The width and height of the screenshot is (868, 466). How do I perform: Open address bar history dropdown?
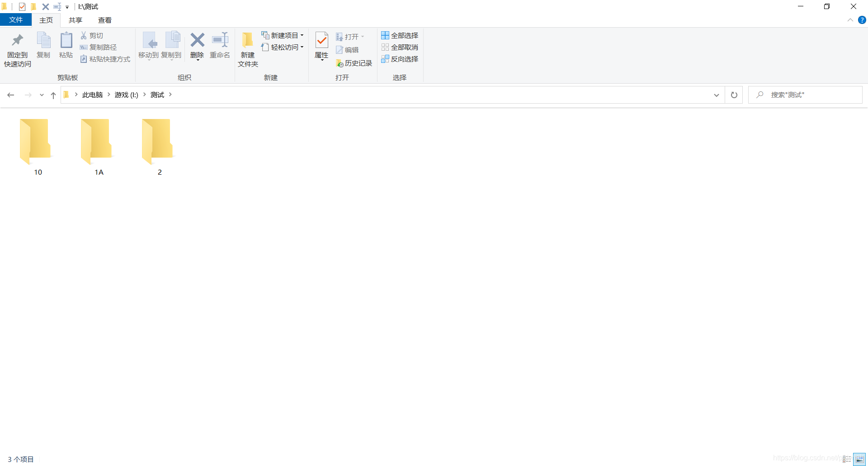click(x=717, y=95)
